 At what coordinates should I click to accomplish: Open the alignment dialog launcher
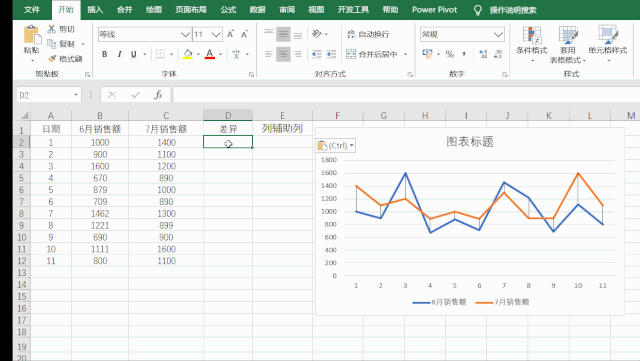[410, 75]
